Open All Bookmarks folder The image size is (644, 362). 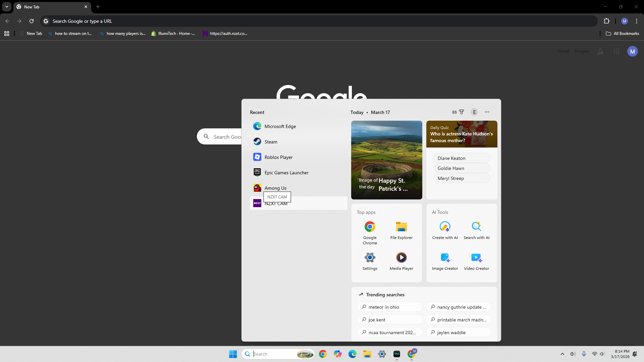623,34
